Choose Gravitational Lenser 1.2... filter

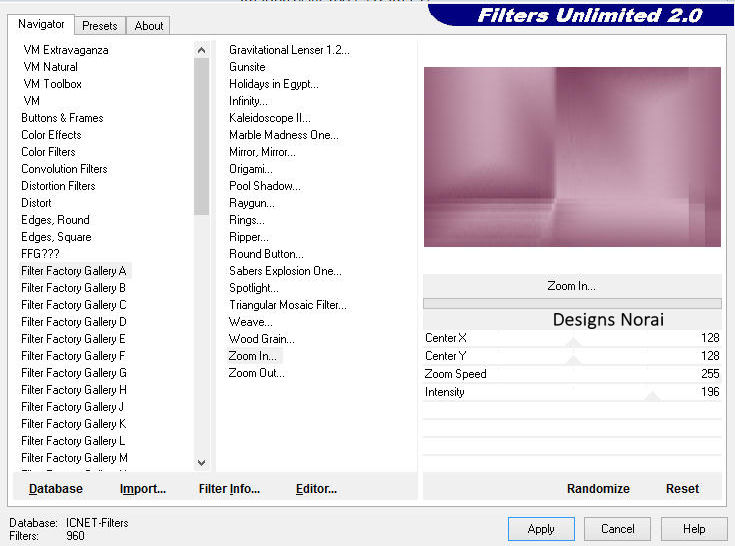(x=289, y=50)
